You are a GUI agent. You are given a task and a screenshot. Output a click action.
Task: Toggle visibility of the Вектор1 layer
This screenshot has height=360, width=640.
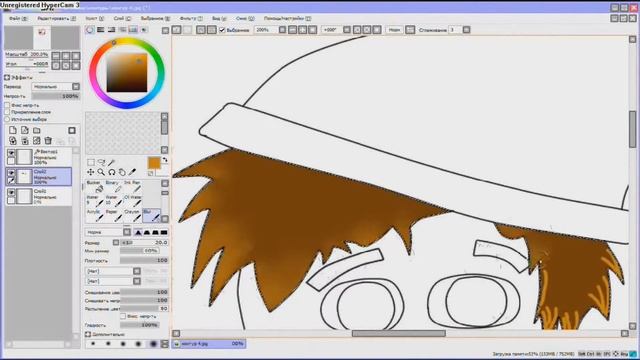(11, 153)
